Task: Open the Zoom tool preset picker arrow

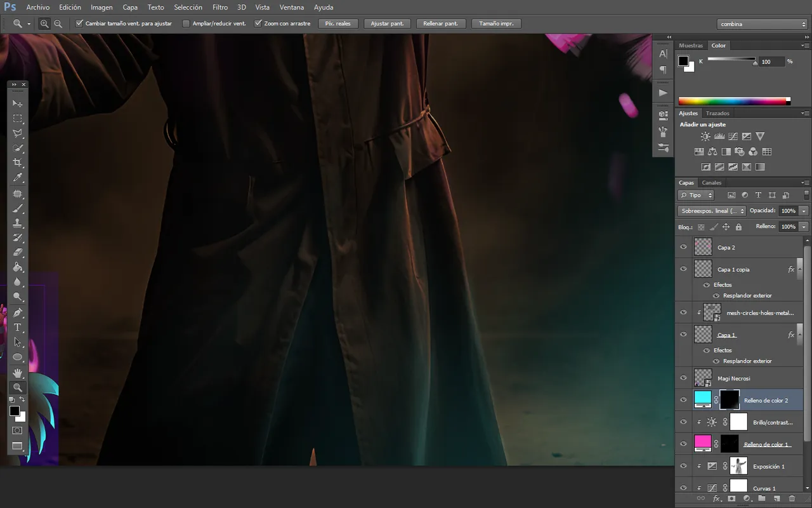Action: coord(29,24)
